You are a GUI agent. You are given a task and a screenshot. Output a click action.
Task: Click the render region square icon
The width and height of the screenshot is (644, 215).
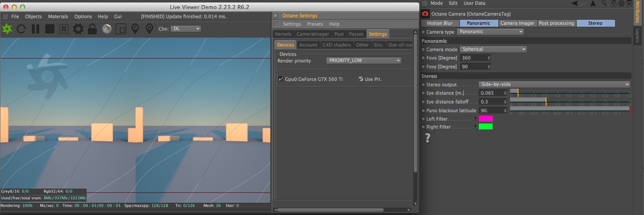click(121, 29)
